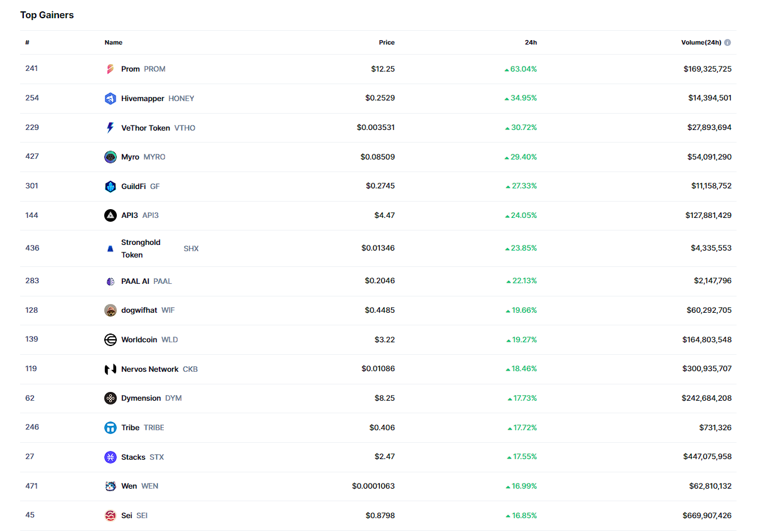761x532 pixels.
Task: Click the 63.04% gain for Prom
Action: (x=521, y=69)
